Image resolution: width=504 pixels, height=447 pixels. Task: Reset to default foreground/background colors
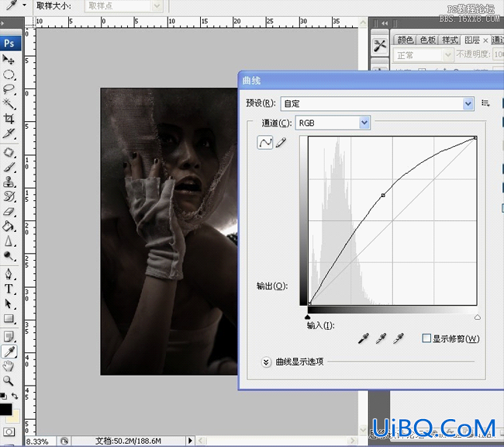pos(3,396)
